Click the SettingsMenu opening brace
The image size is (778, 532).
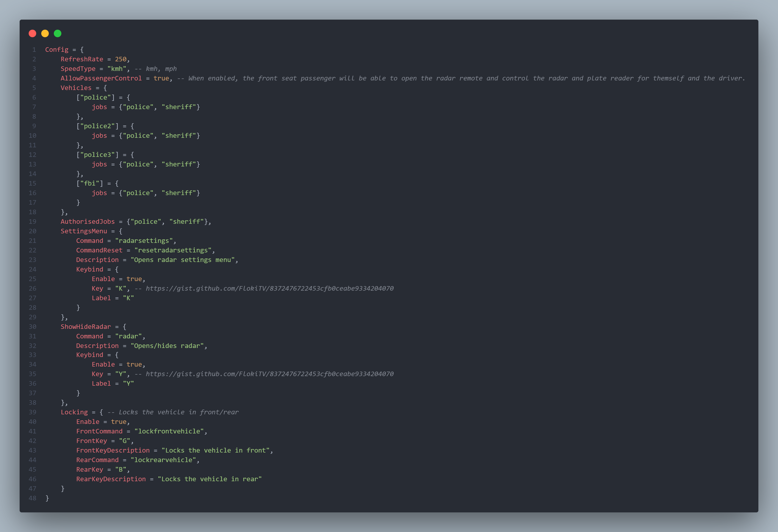(x=120, y=231)
